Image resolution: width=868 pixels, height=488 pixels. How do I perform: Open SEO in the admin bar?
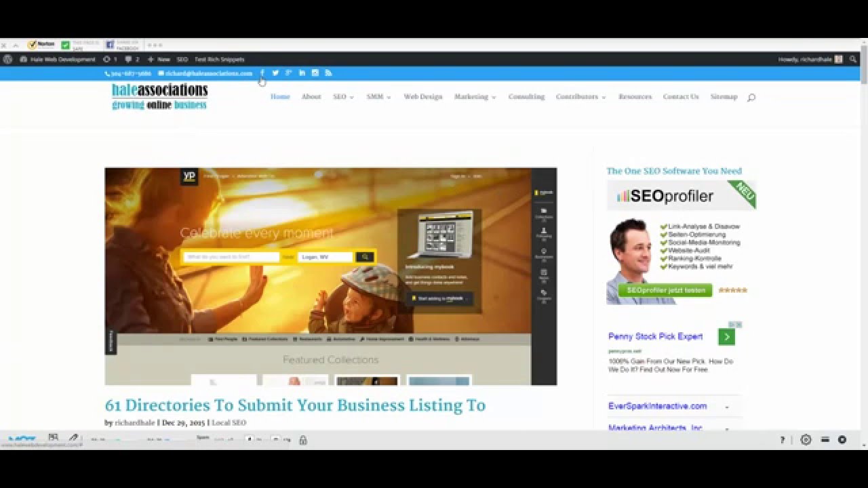point(182,60)
